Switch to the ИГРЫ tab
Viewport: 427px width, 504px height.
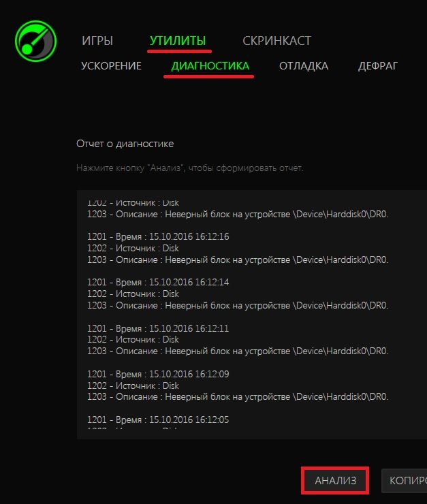tap(97, 41)
